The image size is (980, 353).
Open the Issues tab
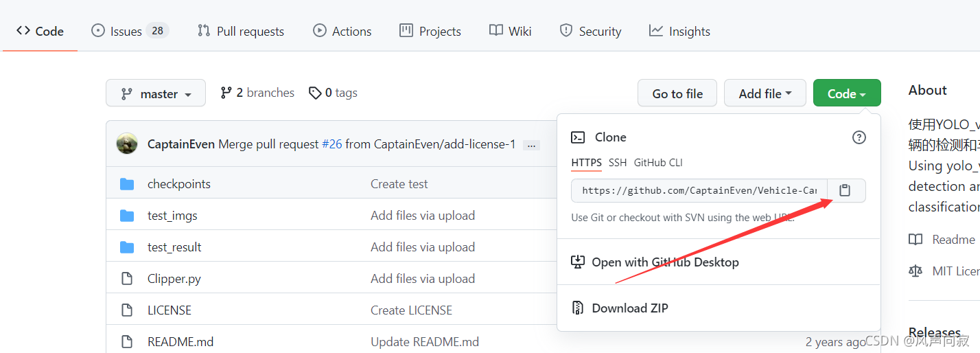[130, 31]
